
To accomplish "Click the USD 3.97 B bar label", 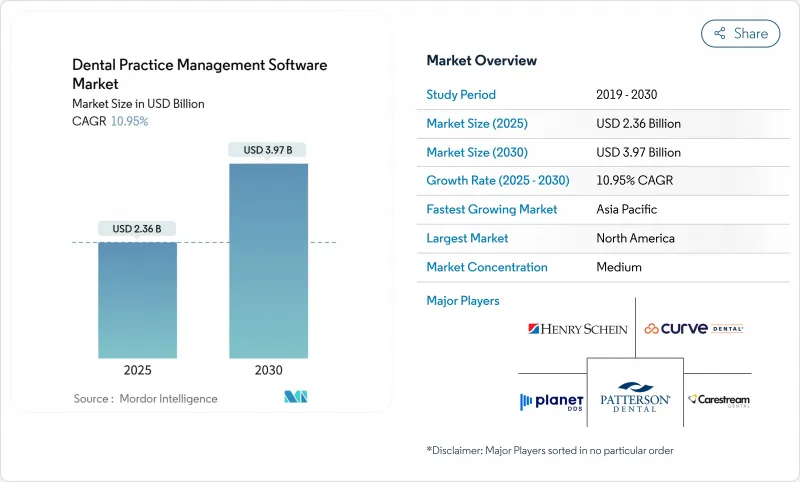I will click(x=268, y=150).
